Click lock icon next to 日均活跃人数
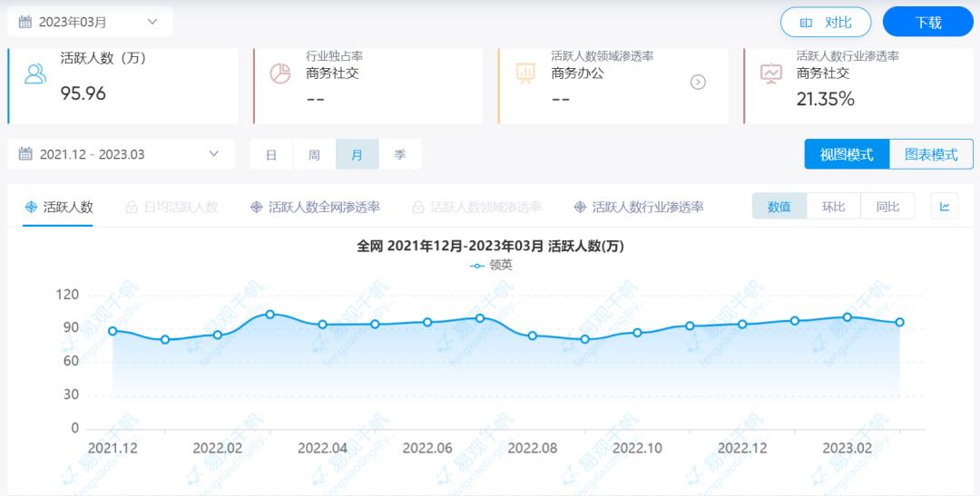The image size is (980, 496). coord(132,208)
